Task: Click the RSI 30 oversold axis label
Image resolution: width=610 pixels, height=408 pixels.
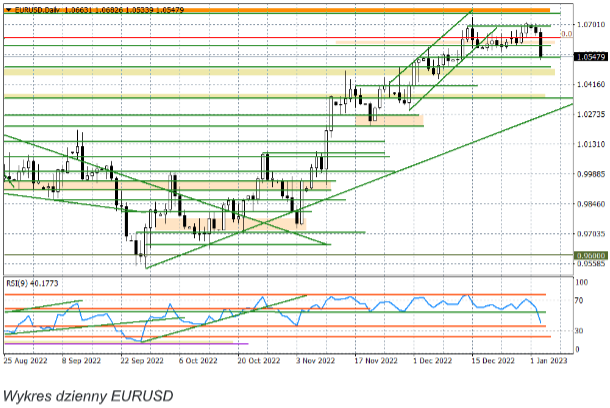Action: click(580, 330)
